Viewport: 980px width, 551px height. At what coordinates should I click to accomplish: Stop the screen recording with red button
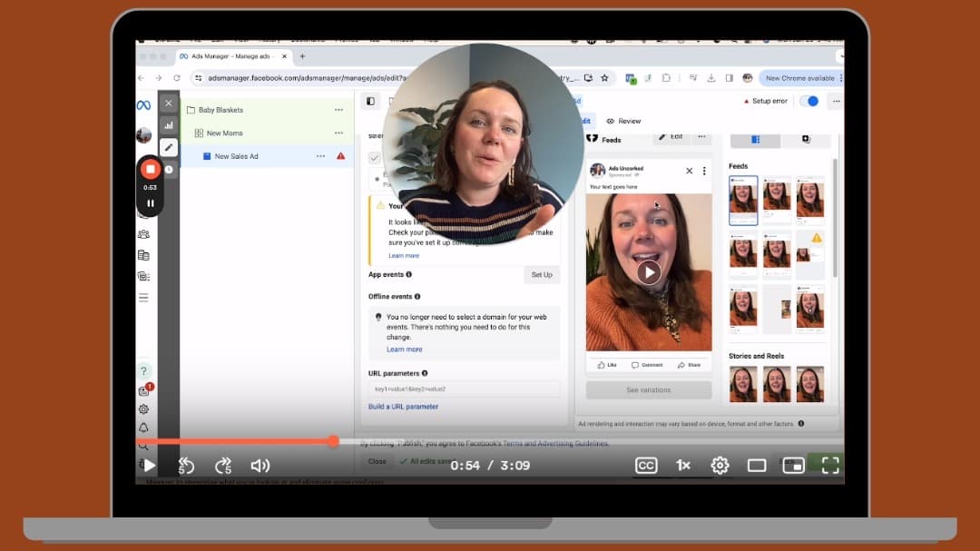150,169
